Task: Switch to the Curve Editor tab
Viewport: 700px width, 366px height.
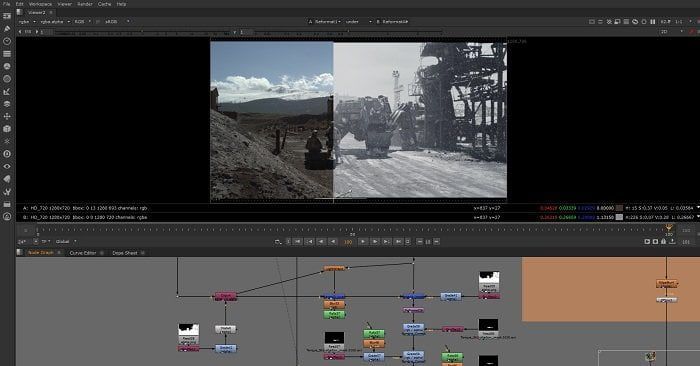Action: (x=83, y=253)
